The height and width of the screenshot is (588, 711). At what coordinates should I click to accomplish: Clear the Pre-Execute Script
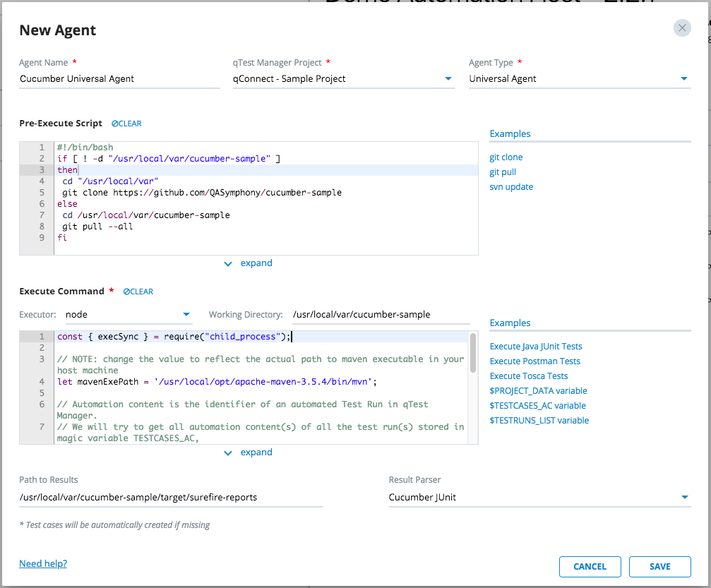pyautogui.click(x=126, y=124)
